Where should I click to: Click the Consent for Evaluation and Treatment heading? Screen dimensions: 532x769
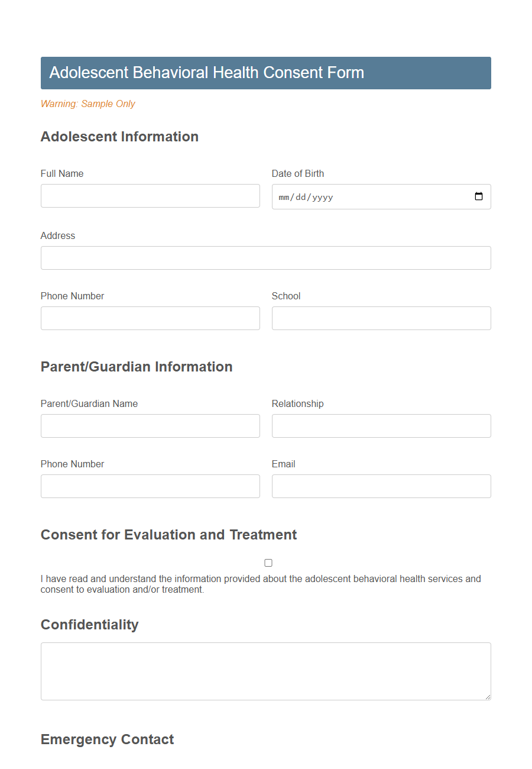pyautogui.click(x=168, y=534)
